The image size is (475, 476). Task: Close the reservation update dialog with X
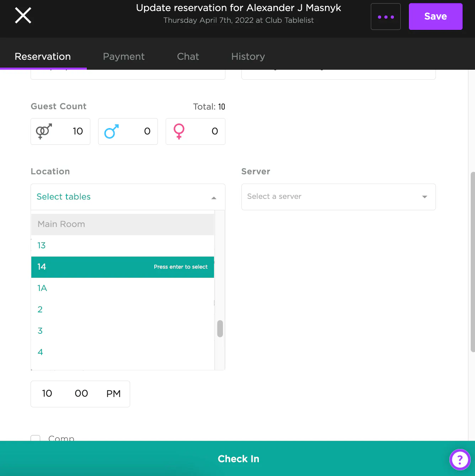23,16
